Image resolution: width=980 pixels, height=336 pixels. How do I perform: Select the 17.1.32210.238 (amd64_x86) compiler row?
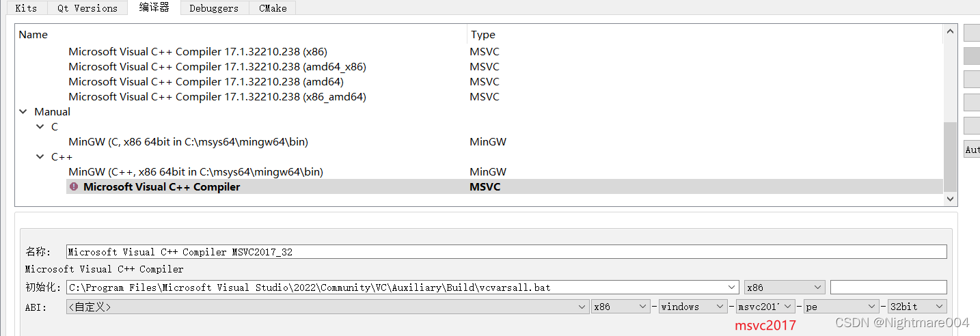point(217,67)
